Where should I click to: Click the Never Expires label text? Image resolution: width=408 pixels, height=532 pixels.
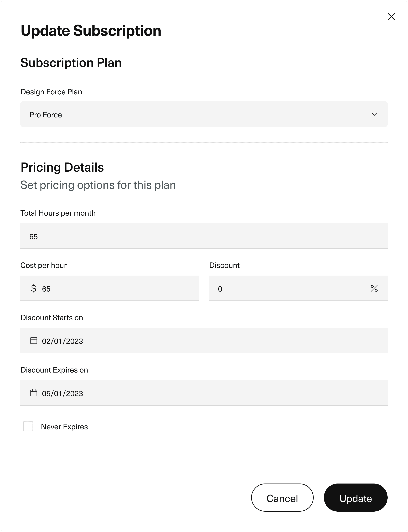pos(64,427)
